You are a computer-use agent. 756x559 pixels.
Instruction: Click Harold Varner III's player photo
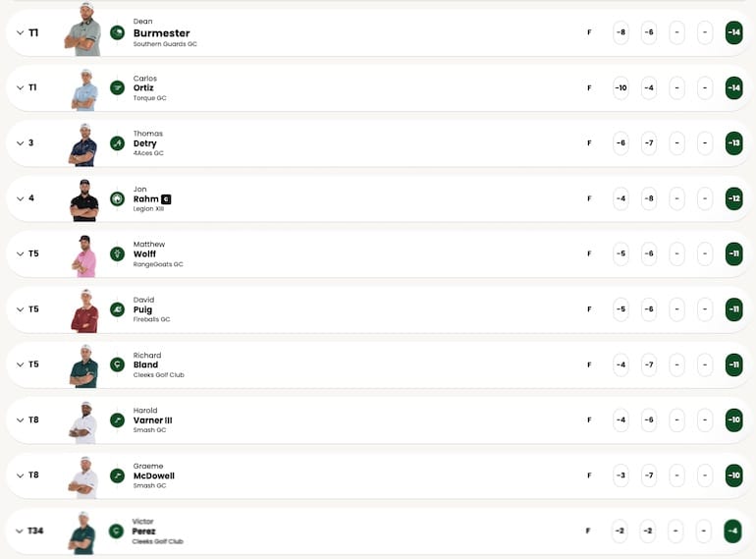[83, 421]
